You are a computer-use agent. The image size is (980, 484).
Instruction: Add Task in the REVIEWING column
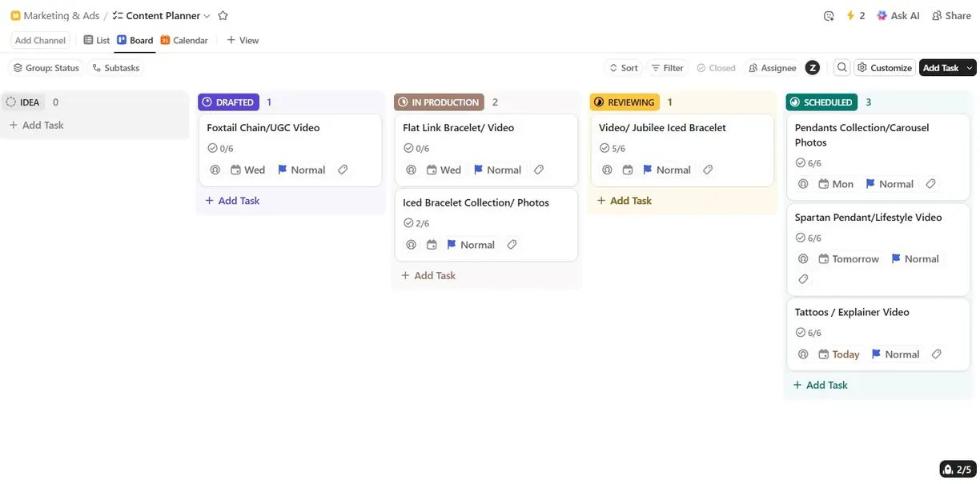click(x=624, y=201)
